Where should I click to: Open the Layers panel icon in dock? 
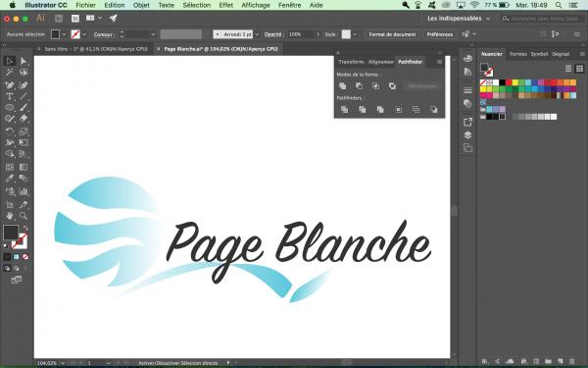pyautogui.click(x=467, y=135)
